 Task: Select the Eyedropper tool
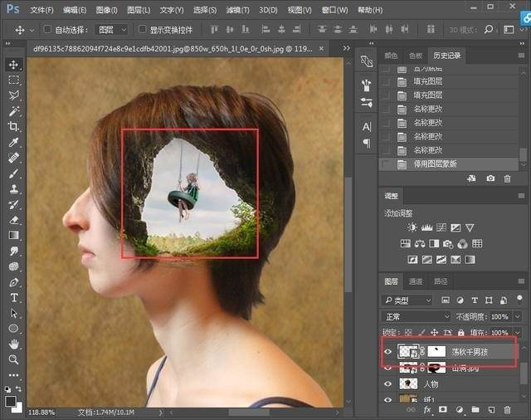(x=14, y=142)
